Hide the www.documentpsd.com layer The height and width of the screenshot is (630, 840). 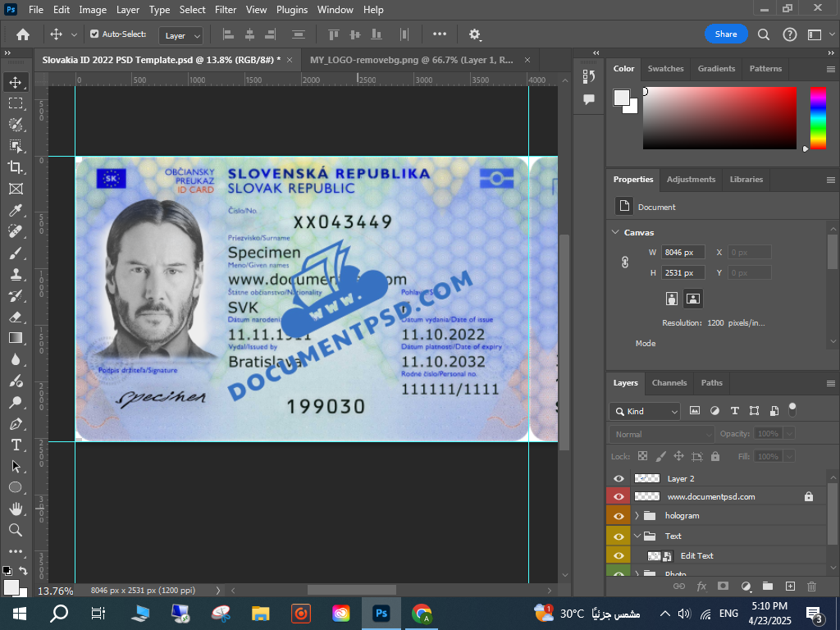pyautogui.click(x=619, y=496)
